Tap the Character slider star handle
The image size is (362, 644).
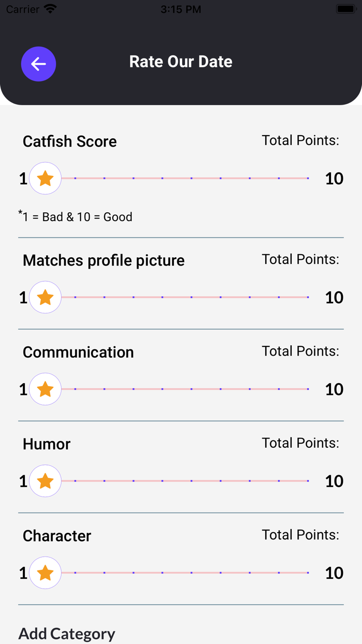click(46, 573)
